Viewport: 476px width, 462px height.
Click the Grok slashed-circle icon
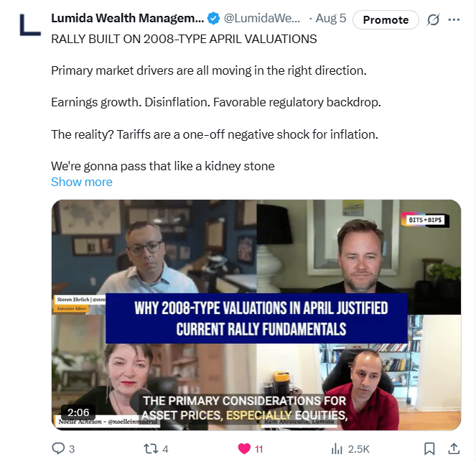pyautogui.click(x=433, y=20)
